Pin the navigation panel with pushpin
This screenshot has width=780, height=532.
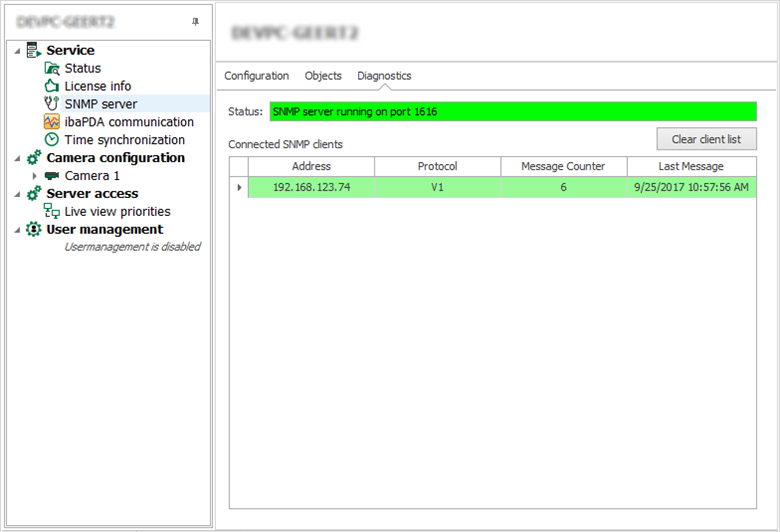195,22
